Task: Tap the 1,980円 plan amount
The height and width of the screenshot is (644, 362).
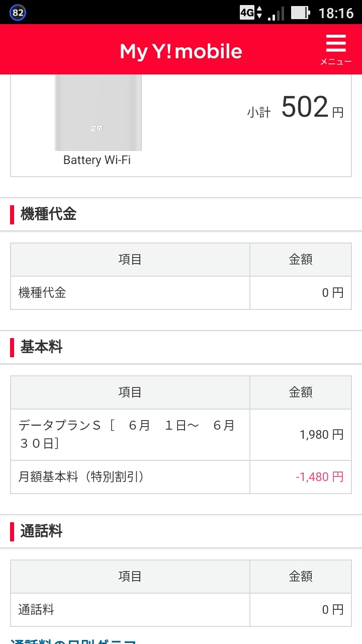Action: point(321,434)
